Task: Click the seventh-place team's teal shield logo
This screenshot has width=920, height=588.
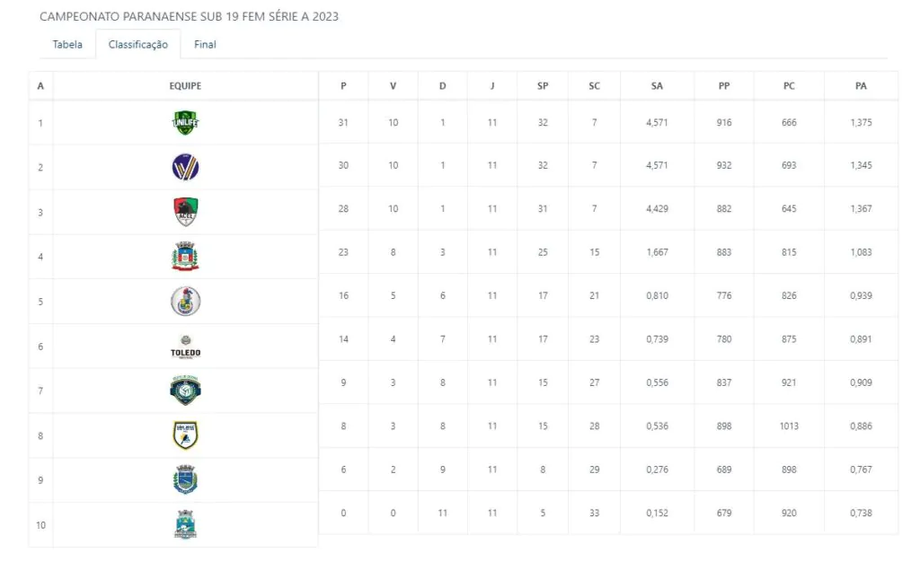Action: 185,391
